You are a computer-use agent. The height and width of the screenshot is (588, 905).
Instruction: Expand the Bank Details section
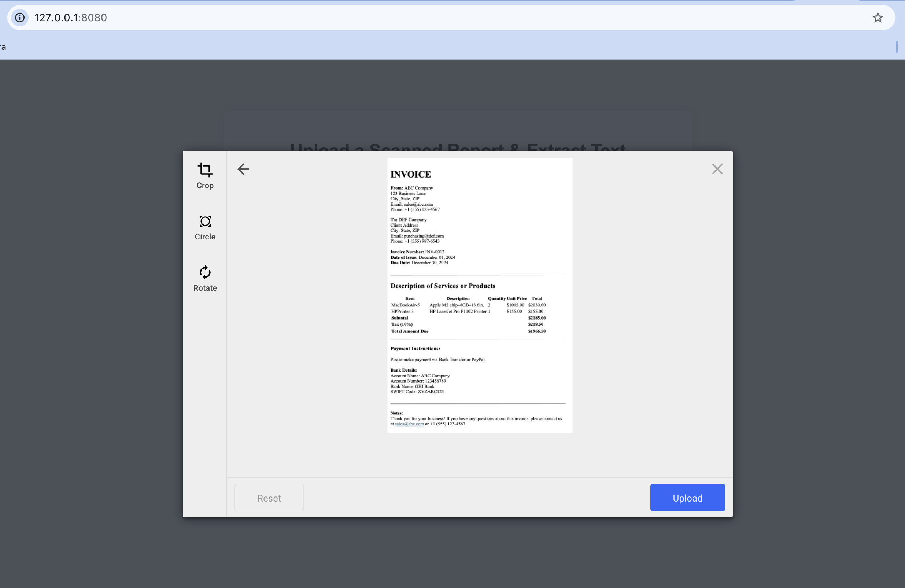click(x=404, y=371)
